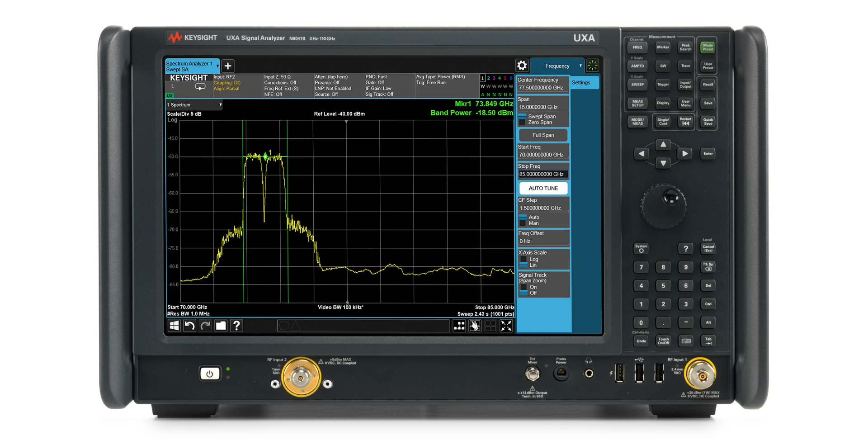Open the system settings gear icon
This screenshot has height=445, width=868.
point(522,66)
